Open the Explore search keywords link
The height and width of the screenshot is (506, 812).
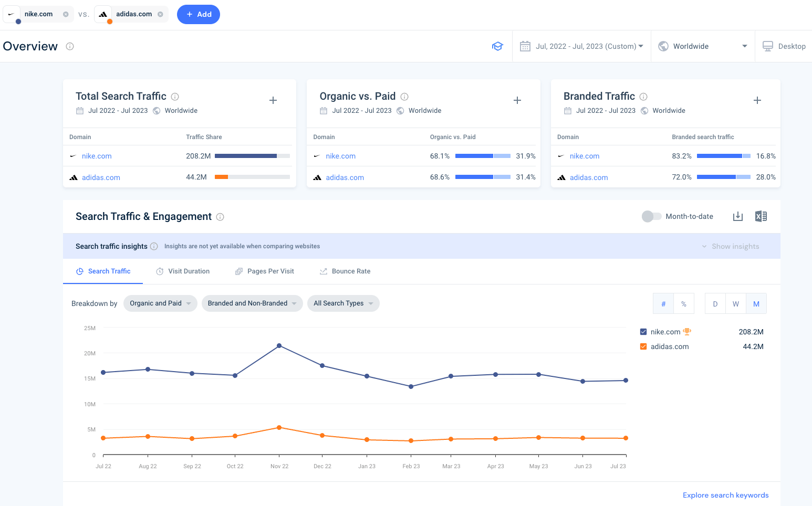point(725,495)
